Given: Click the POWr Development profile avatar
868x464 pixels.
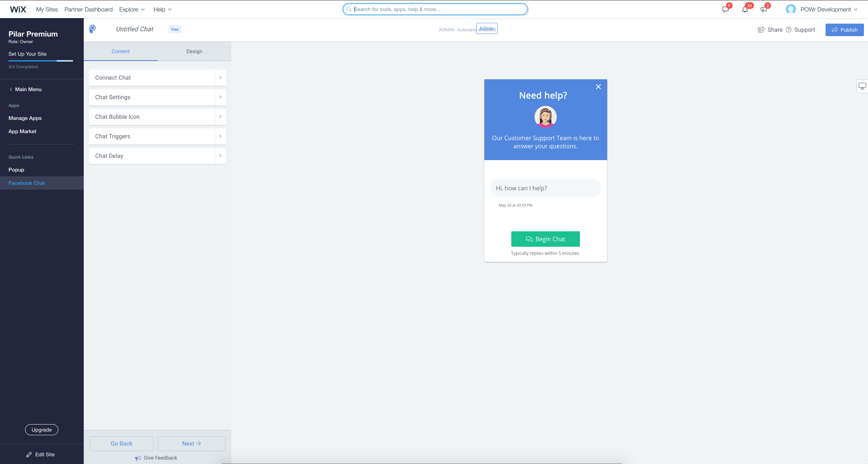Looking at the screenshot, I should pos(791,9).
